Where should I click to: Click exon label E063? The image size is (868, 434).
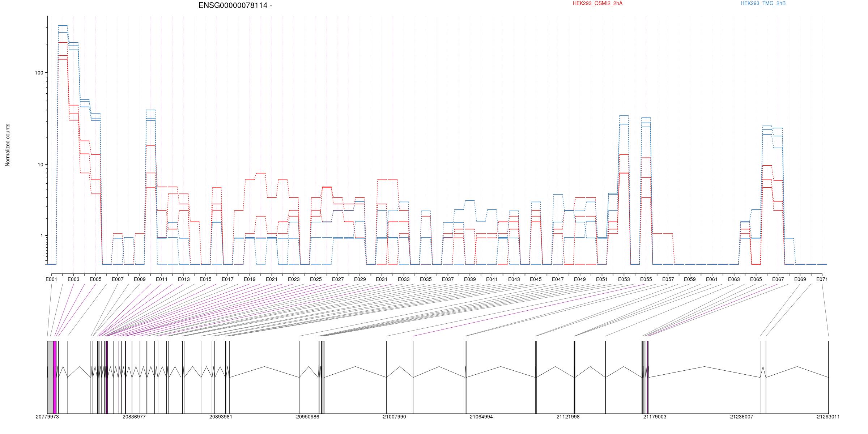coord(734,279)
